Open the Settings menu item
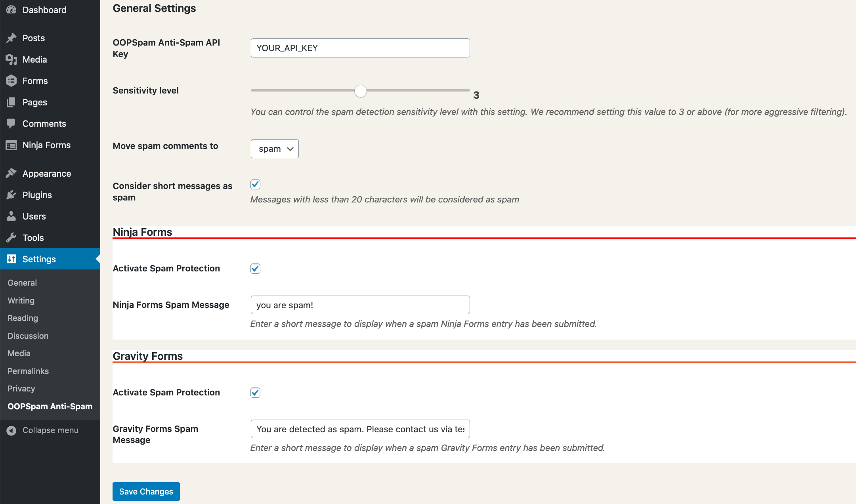856x504 pixels. [39, 259]
